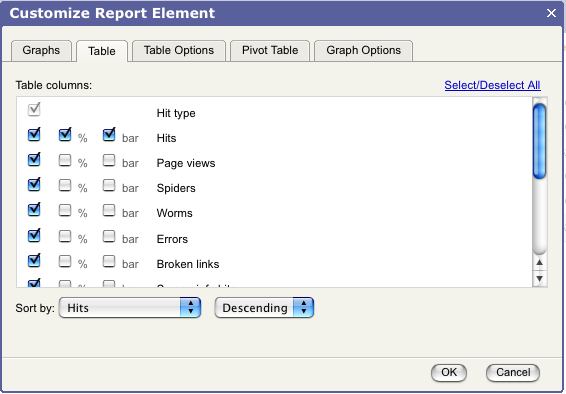Click the scrollbar down arrow
The height and width of the screenshot is (394, 566).
(539, 279)
